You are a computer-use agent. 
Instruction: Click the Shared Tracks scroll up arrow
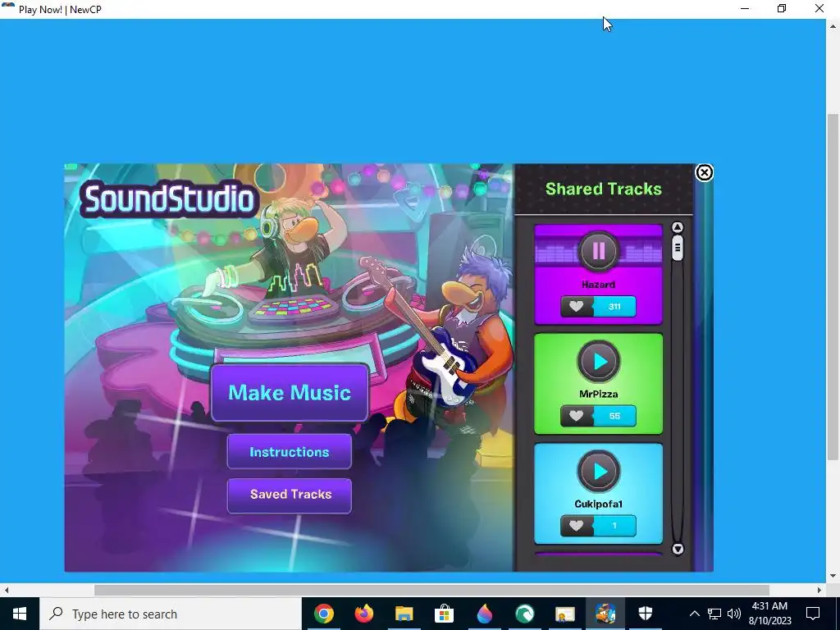677,227
